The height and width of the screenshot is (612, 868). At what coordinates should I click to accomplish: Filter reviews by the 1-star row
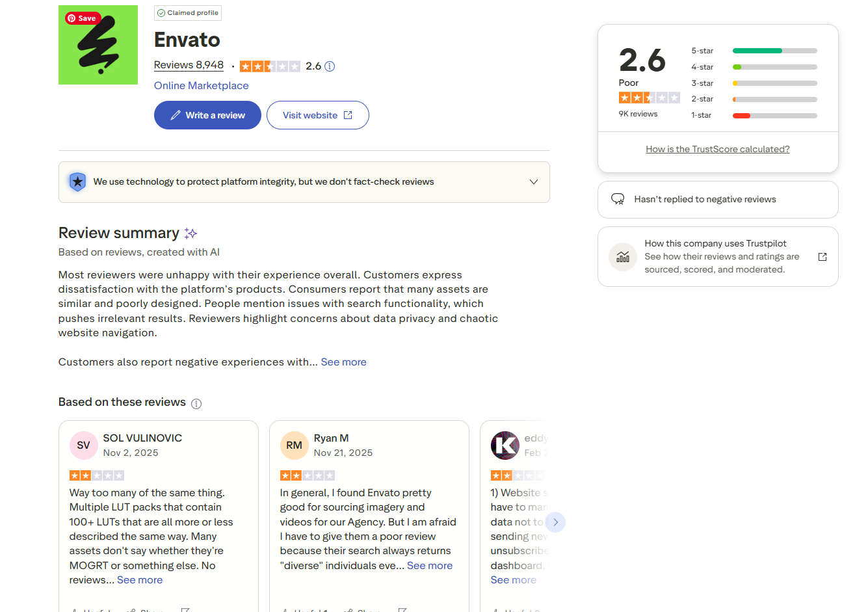click(754, 116)
